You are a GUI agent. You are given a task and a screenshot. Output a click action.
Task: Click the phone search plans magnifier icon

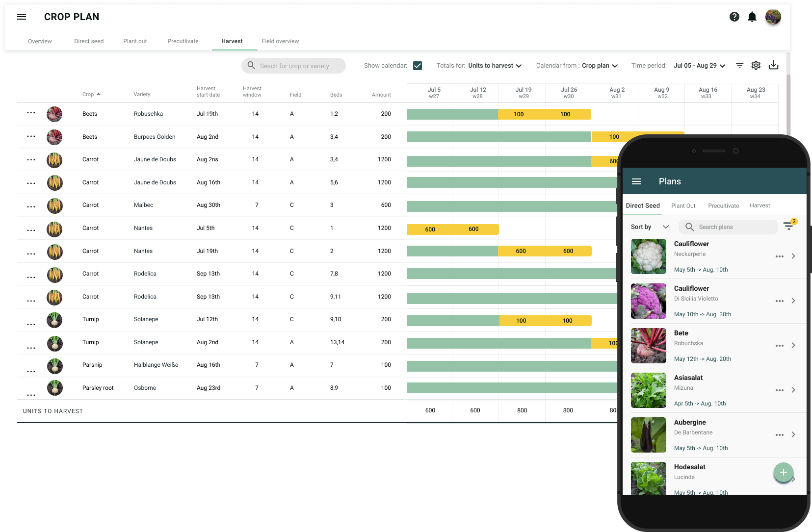(x=689, y=227)
